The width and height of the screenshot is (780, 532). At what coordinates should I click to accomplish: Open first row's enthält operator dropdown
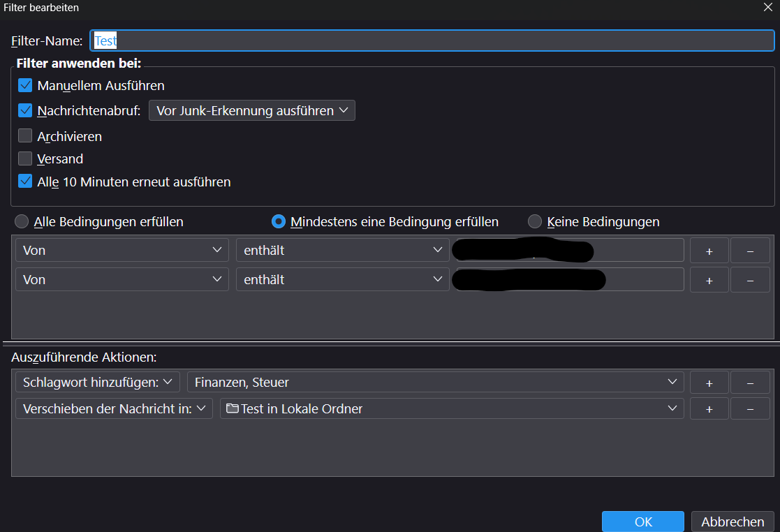pyautogui.click(x=342, y=251)
